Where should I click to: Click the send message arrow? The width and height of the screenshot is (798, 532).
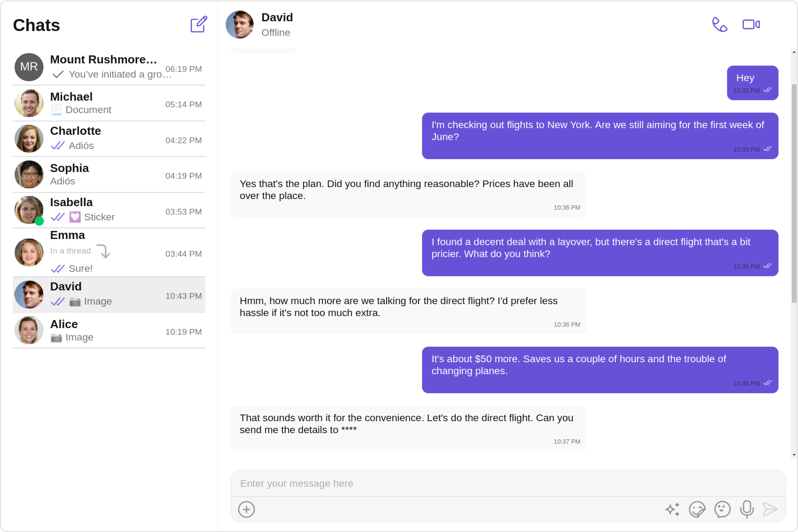click(770, 509)
